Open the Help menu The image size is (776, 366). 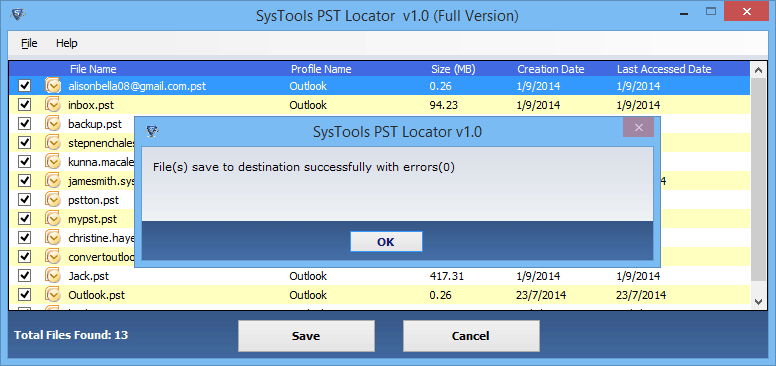(x=67, y=43)
